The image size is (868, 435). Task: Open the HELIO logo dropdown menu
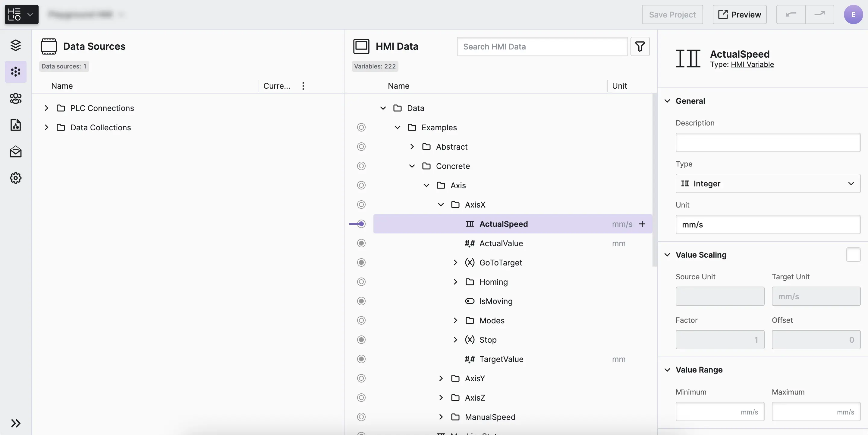(x=22, y=14)
